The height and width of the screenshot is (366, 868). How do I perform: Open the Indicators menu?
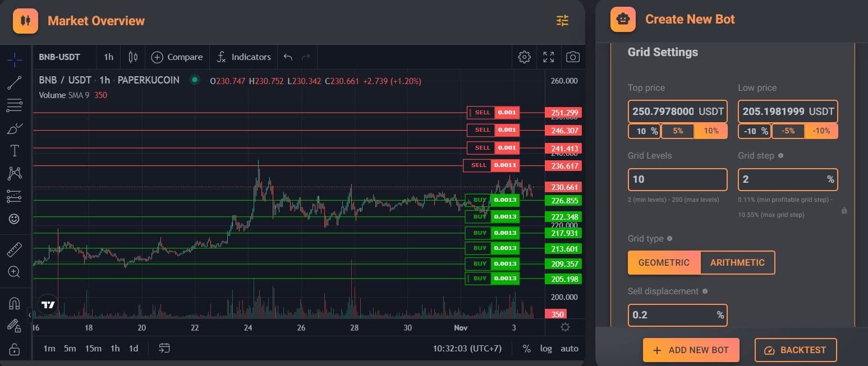244,57
